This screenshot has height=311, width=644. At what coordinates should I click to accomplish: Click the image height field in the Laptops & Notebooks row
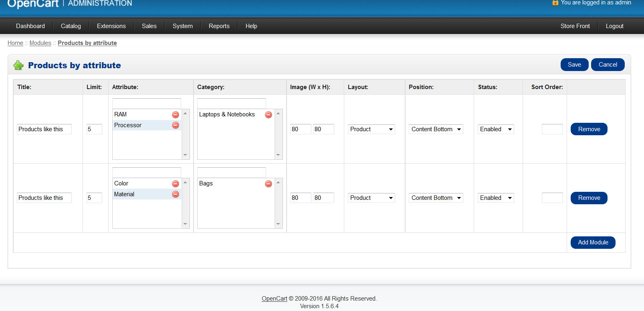pos(323,129)
